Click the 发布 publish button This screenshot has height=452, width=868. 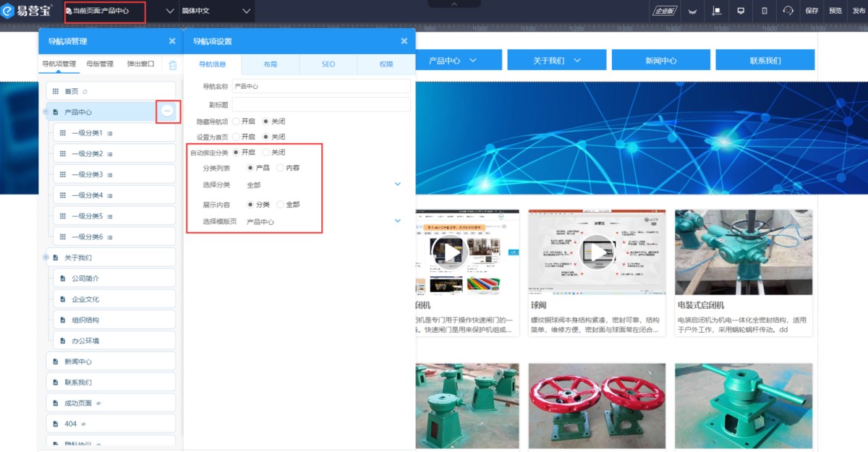point(858,11)
